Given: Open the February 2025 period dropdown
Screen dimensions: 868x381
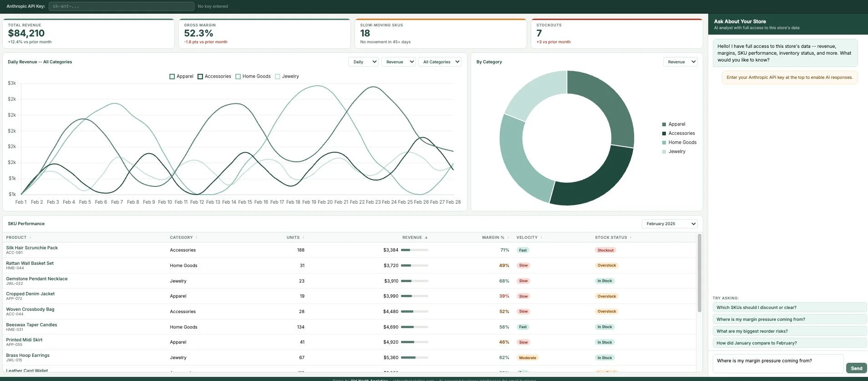Looking at the screenshot, I should (670, 224).
